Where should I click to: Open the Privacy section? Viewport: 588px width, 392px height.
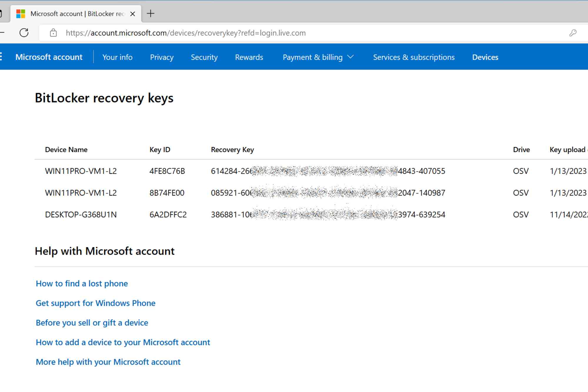[162, 57]
